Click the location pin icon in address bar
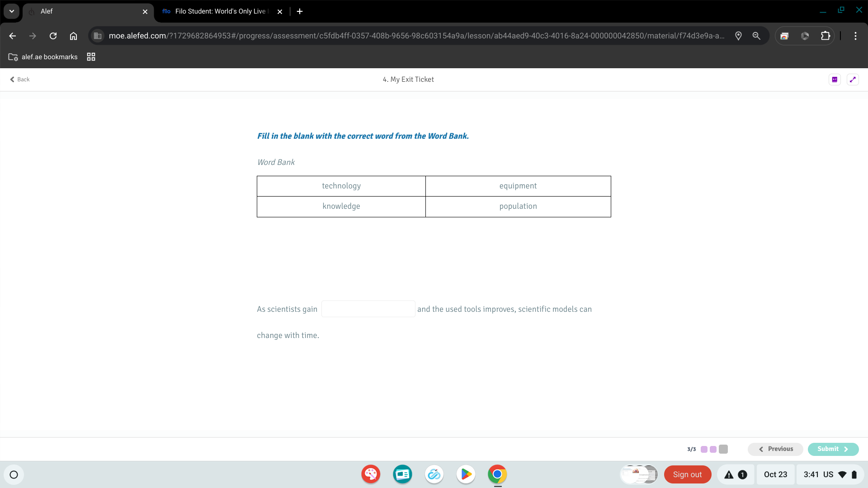This screenshot has width=868, height=488. (x=738, y=36)
